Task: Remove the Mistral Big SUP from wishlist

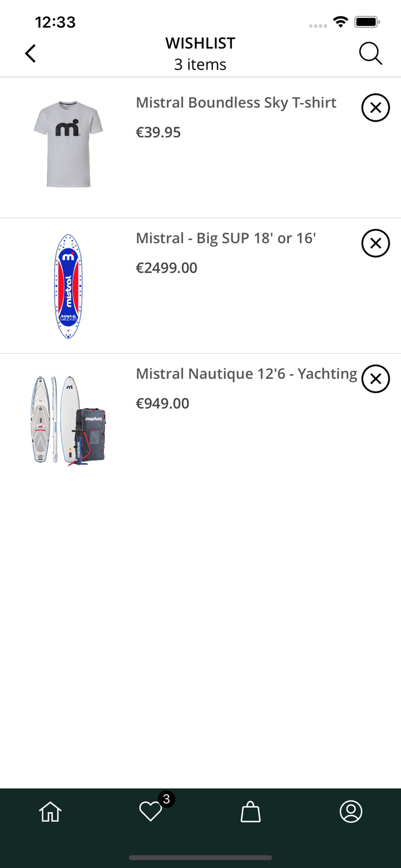Action: pyautogui.click(x=376, y=243)
